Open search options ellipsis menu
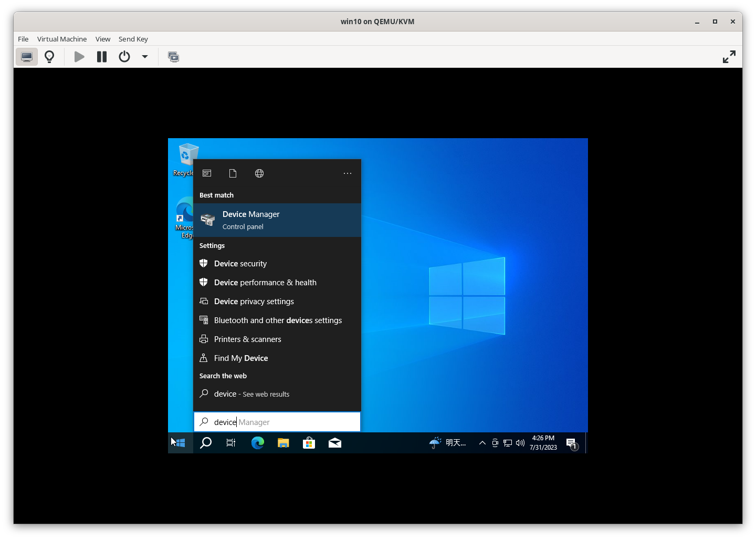Screen dimensions: 756x539 tap(348, 173)
